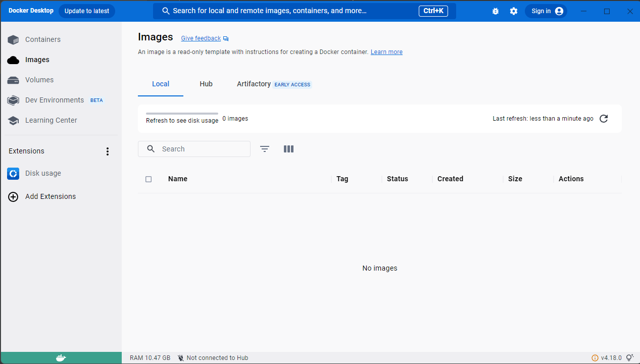
Task: Switch to the Local tab
Action: 161,84
